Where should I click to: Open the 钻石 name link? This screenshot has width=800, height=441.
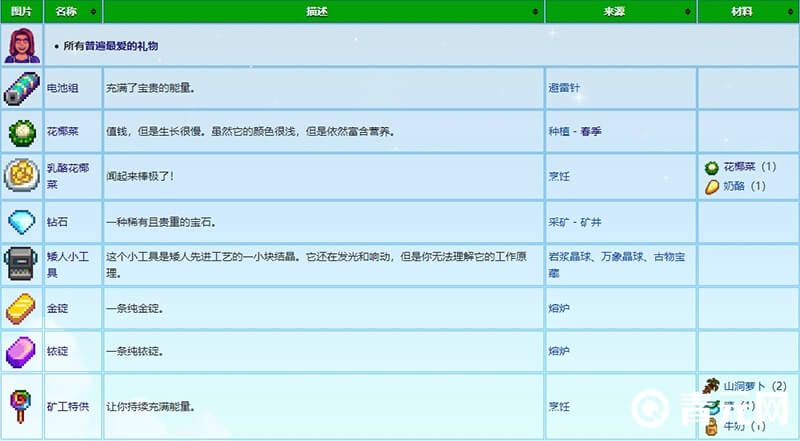[57, 222]
